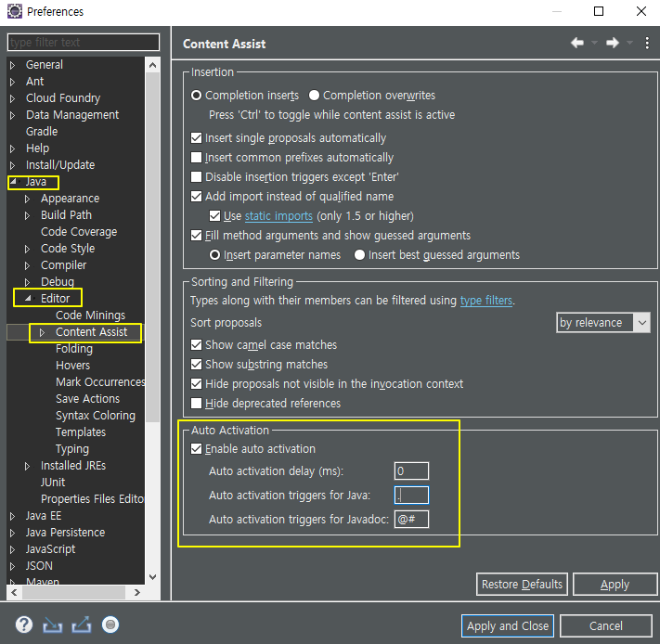Click the tree scroll down arrow
Viewport: 660px width, 644px height.
(x=153, y=576)
